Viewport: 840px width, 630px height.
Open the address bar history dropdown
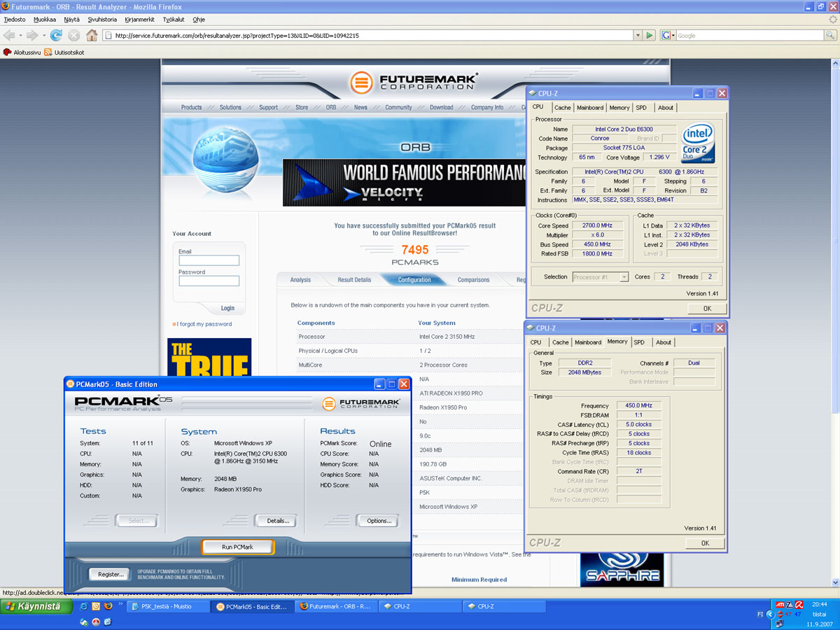[x=638, y=35]
